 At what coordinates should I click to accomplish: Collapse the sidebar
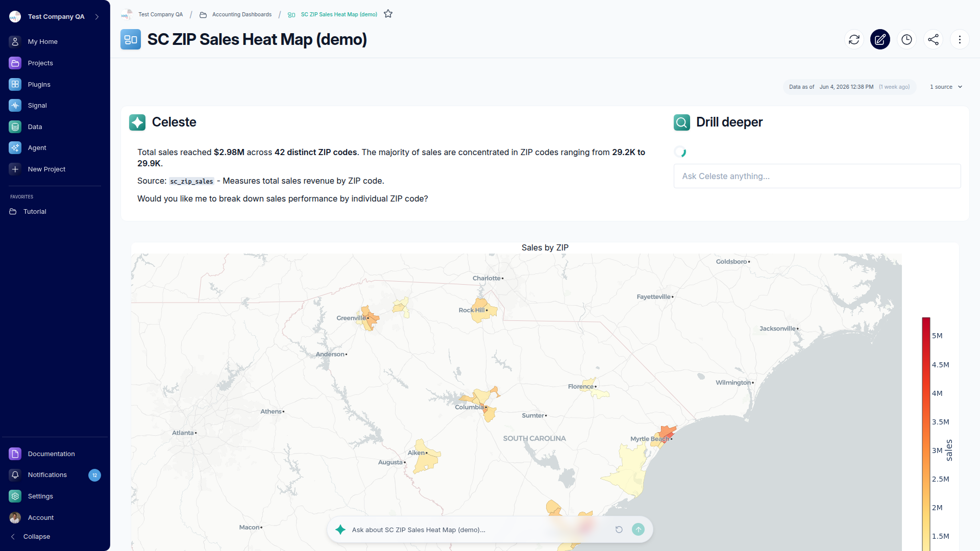pos(31,537)
